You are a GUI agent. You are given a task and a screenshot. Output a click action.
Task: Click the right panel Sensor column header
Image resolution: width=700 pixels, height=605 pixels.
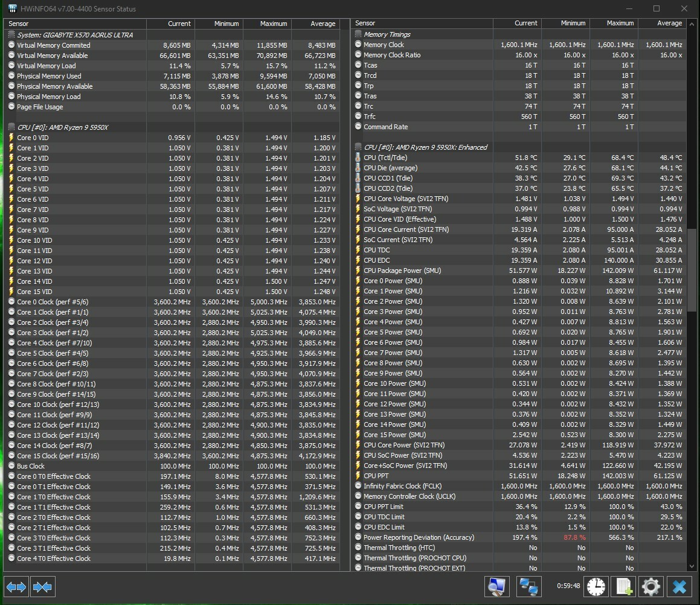(422, 23)
